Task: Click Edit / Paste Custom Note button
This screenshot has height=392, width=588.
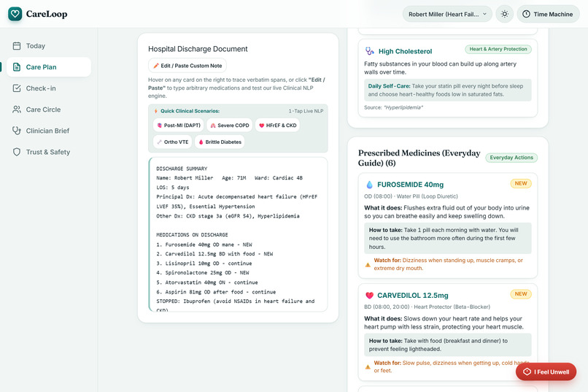Action: click(x=187, y=66)
